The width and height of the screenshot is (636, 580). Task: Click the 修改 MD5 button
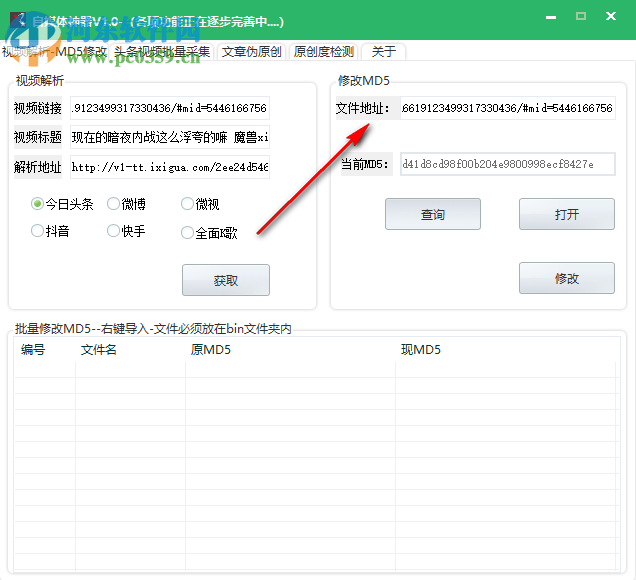coord(567,278)
